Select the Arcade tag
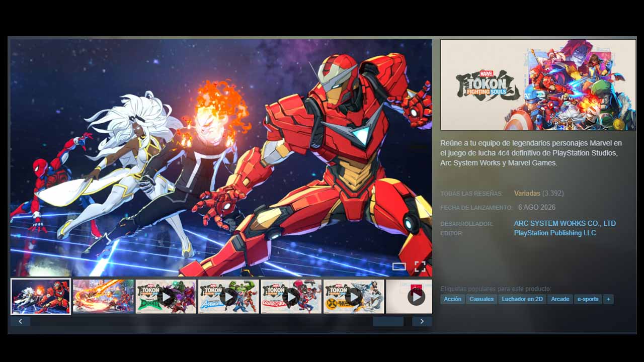Image resolution: width=644 pixels, height=362 pixels. click(560, 299)
